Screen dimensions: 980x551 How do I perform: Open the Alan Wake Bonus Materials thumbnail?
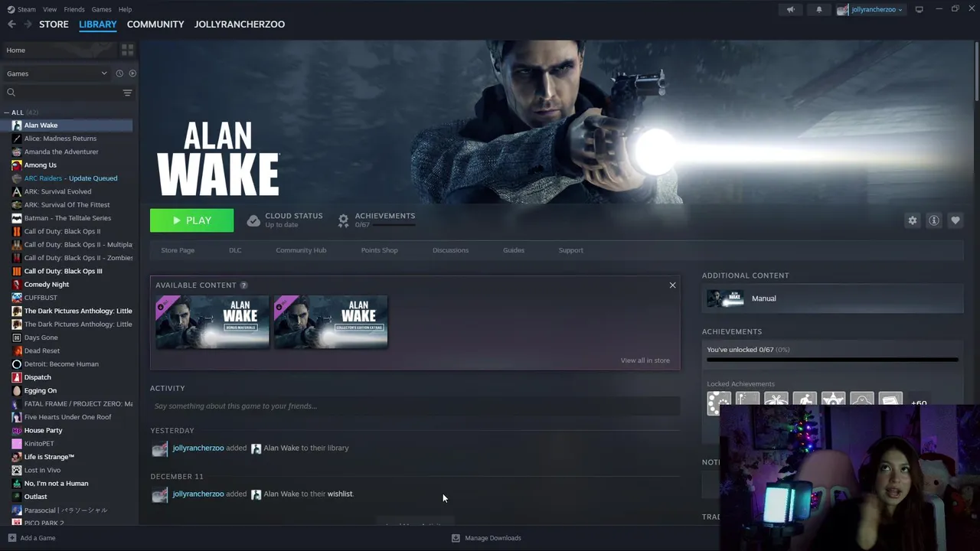212,322
